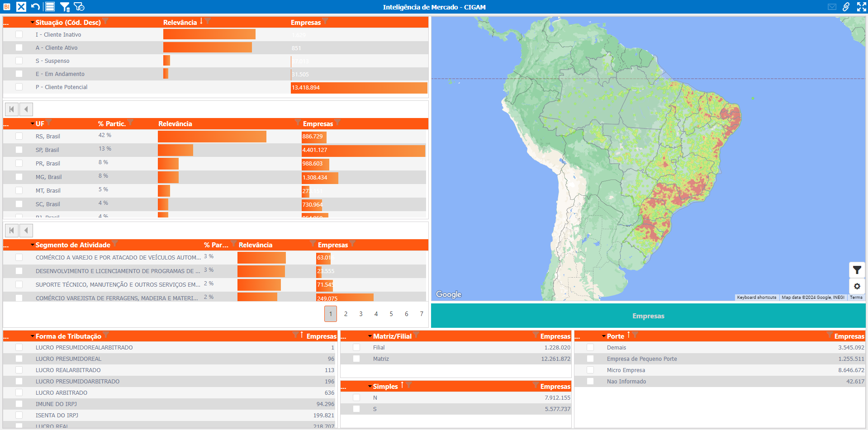Select the SP, Brasil checkbox

tap(19, 150)
